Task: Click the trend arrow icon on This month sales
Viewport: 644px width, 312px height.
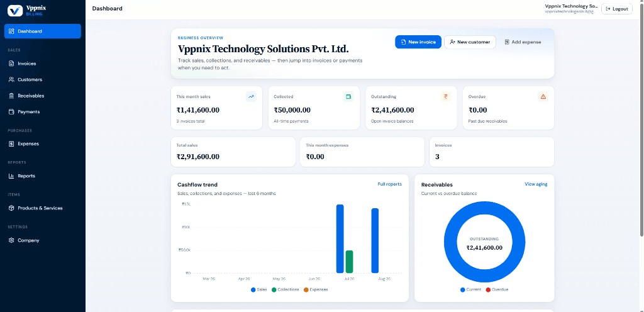Action: pos(251,97)
